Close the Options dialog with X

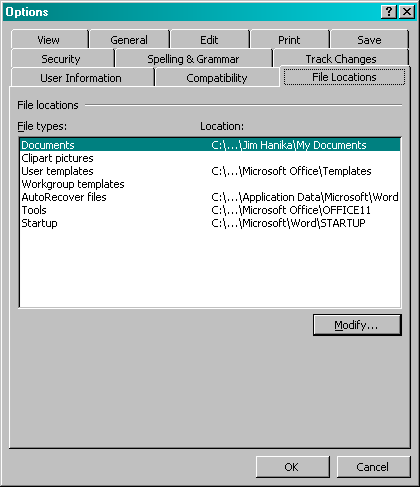tap(407, 12)
